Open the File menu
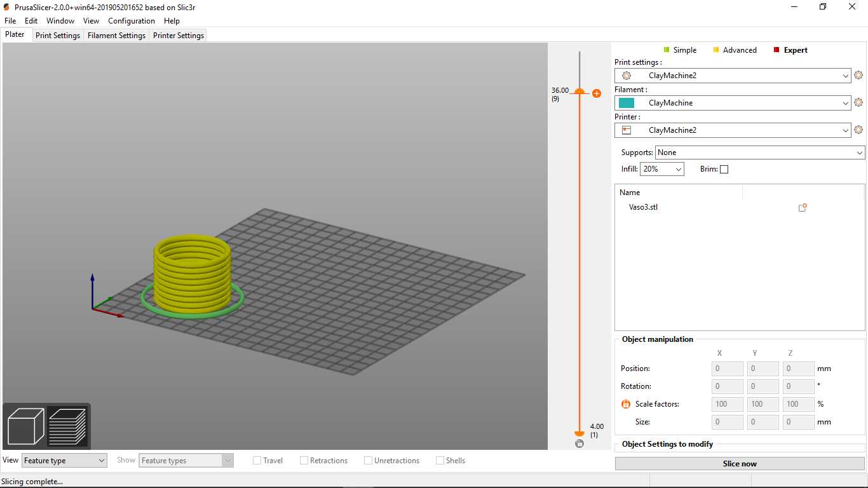Viewport: 868px width, 488px height. tap(10, 21)
